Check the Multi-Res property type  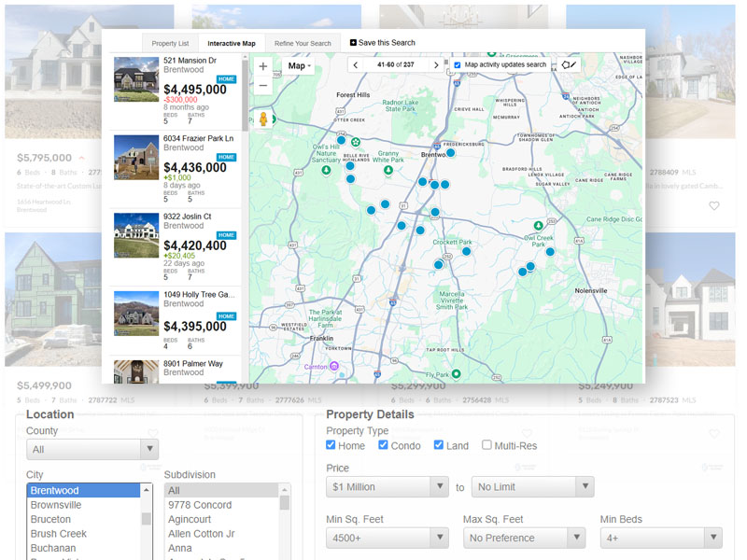(486, 445)
